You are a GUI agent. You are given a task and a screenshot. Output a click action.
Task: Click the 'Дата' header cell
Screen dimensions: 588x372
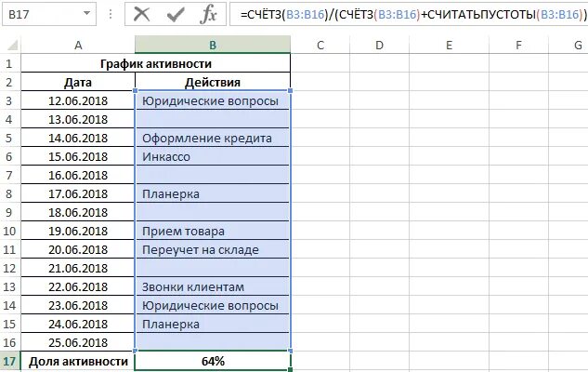point(78,82)
